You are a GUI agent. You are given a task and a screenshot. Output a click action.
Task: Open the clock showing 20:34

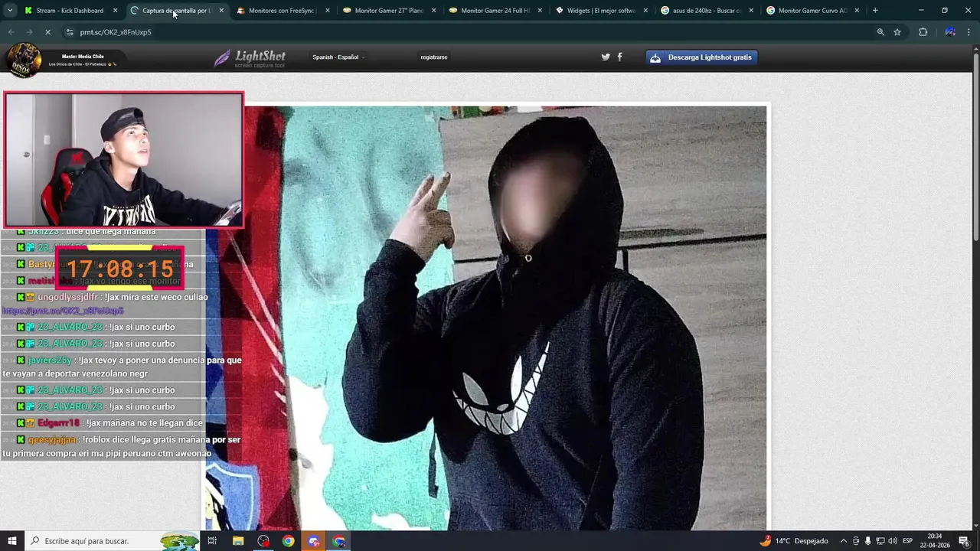point(935,541)
